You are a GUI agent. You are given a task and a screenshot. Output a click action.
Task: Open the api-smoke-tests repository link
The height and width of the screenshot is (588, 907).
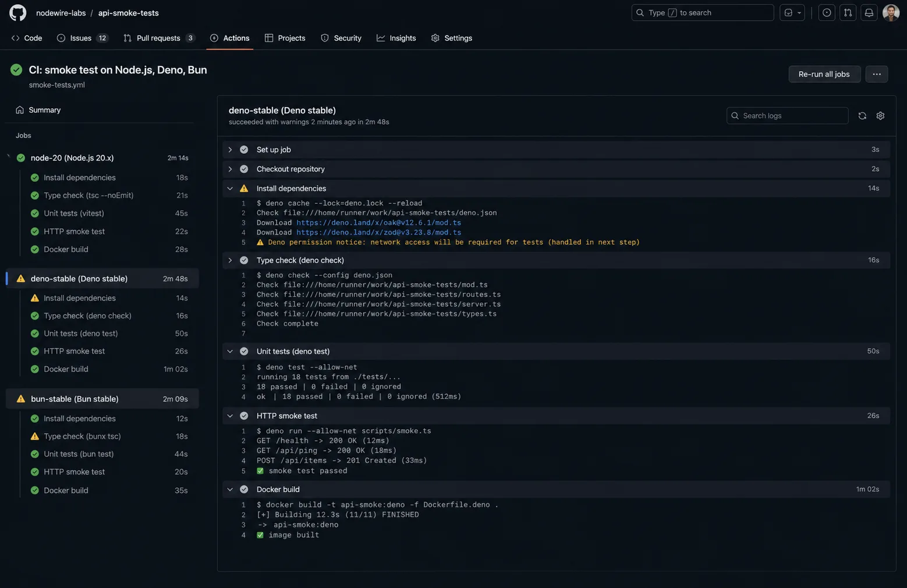tap(128, 13)
